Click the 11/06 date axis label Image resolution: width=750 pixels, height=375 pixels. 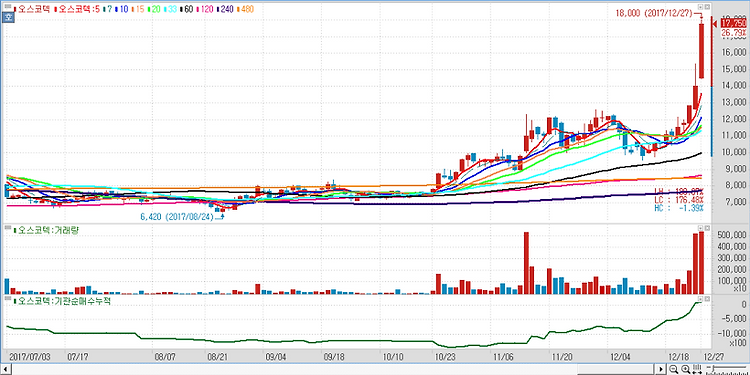503,356
